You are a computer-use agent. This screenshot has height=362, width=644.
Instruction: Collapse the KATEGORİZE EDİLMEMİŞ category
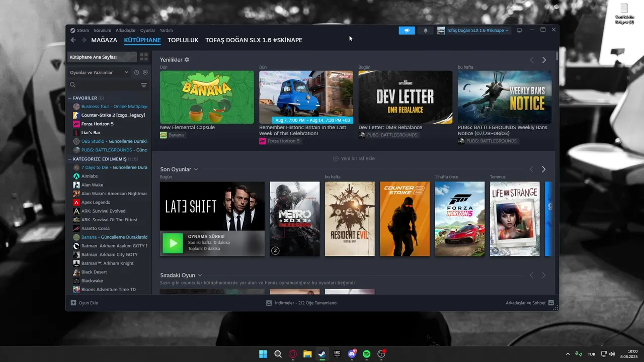point(70,159)
